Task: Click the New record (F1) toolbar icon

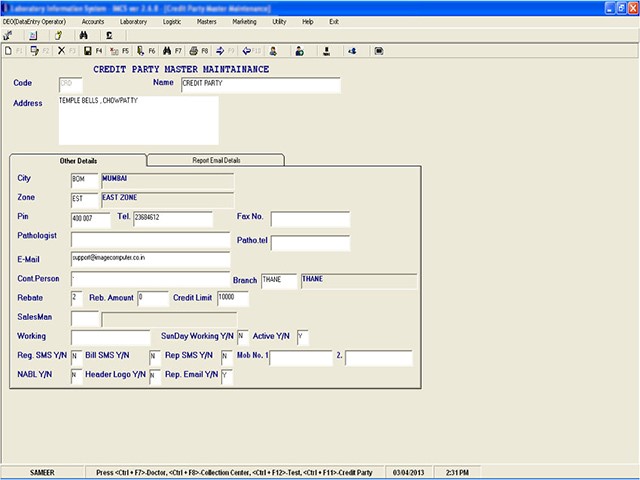Action: pyautogui.click(x=8, y=51)
